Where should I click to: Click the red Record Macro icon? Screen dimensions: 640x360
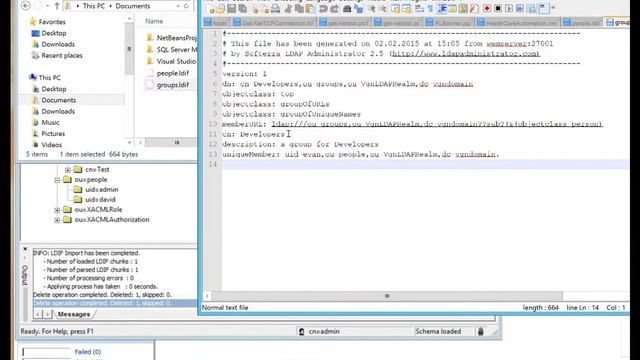pyautogui.click(x=487, y=8)
